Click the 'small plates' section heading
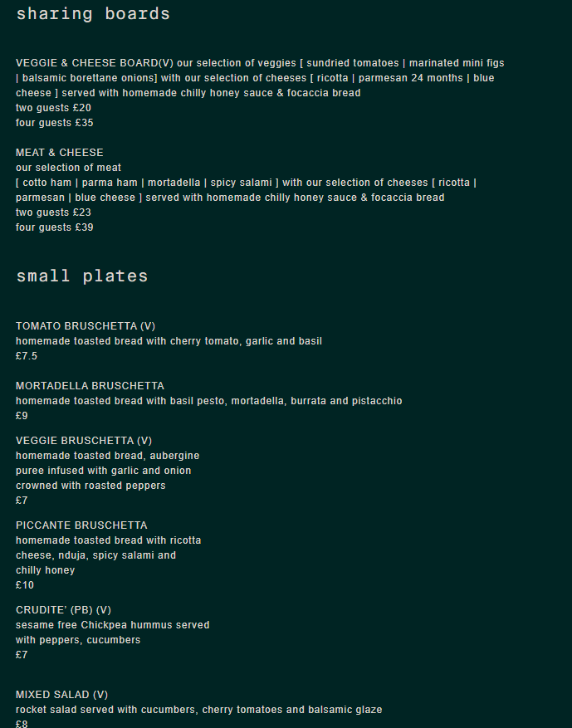572x728 pixels. click(82, 276)
